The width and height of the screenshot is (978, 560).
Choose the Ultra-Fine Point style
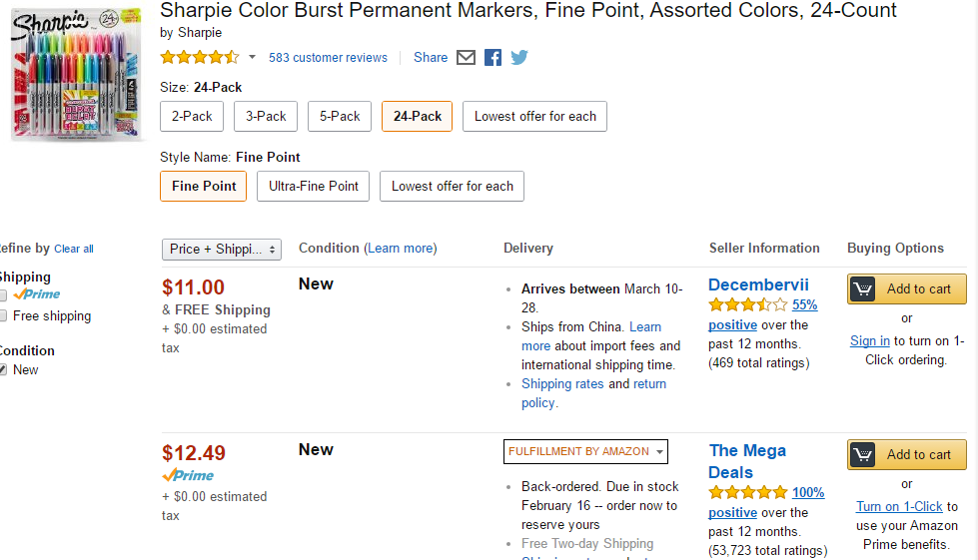click(x=313, y=187)
